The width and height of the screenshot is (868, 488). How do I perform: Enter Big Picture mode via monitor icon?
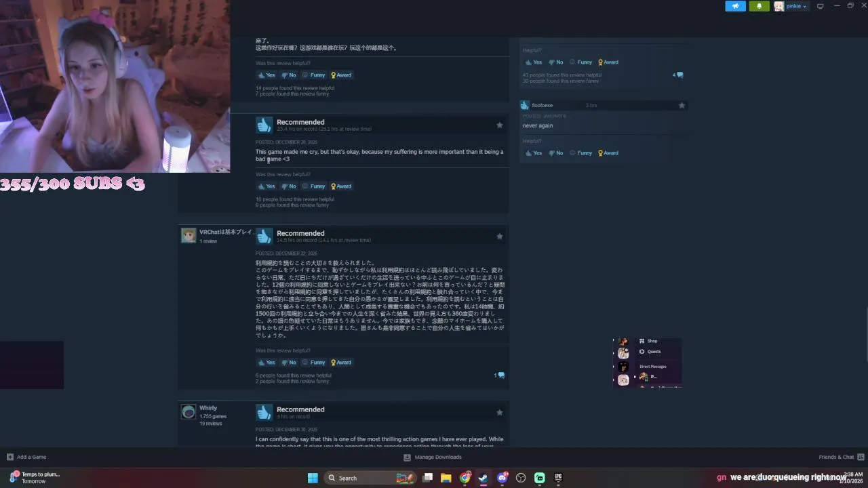point(820,6)
